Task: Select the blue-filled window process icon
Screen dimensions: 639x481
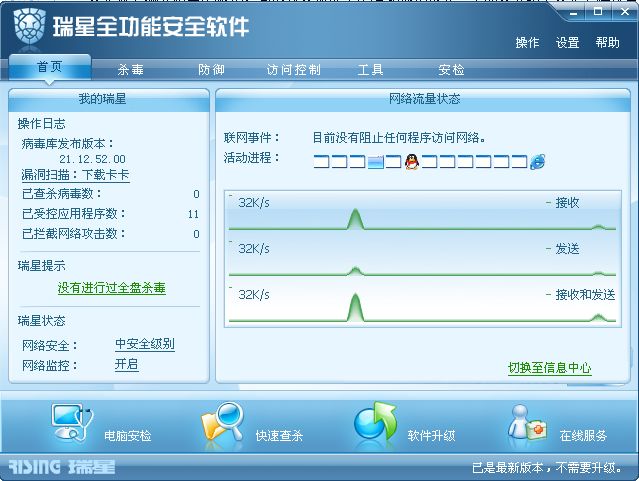Action: coord(375,162)
